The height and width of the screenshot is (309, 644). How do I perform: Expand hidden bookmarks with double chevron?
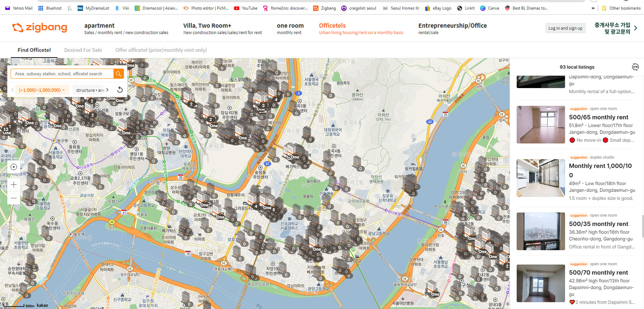[x=593, y=8]
